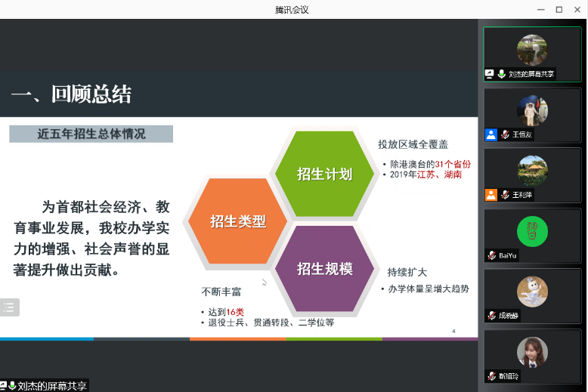
Task: Select 成晓静's participant avatar
Action: click(532, 291)
